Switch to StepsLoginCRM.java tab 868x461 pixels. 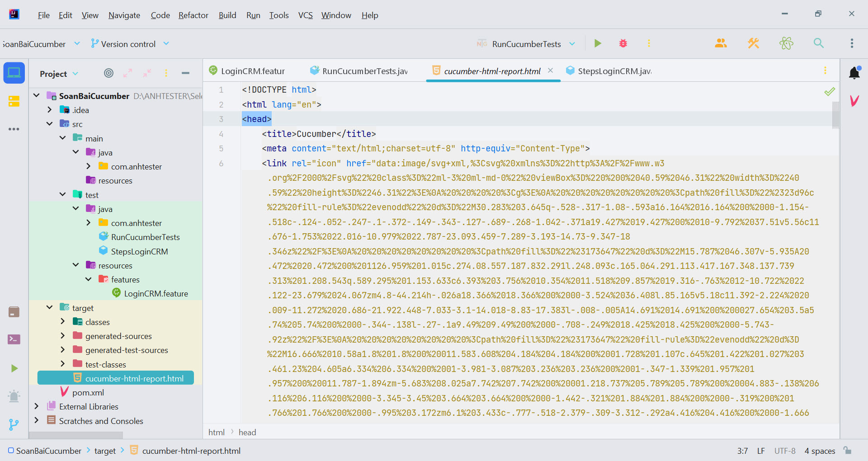pos(609,71)
